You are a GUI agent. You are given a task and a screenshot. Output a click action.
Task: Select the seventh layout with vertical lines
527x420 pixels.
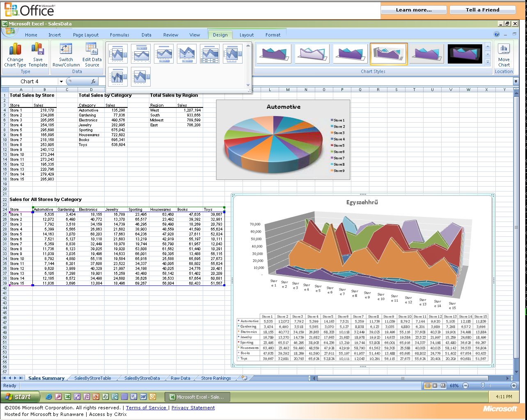pos(118,77)
